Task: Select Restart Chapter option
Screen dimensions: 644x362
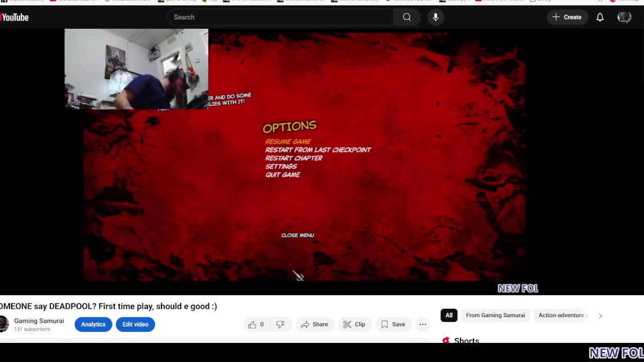Action: click(294, 158)
